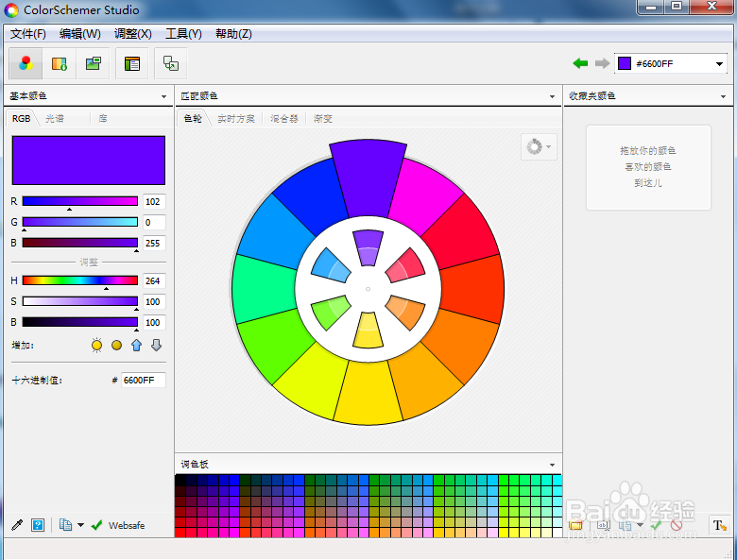Select the color wheel view toolbar icon

point(26,63)
